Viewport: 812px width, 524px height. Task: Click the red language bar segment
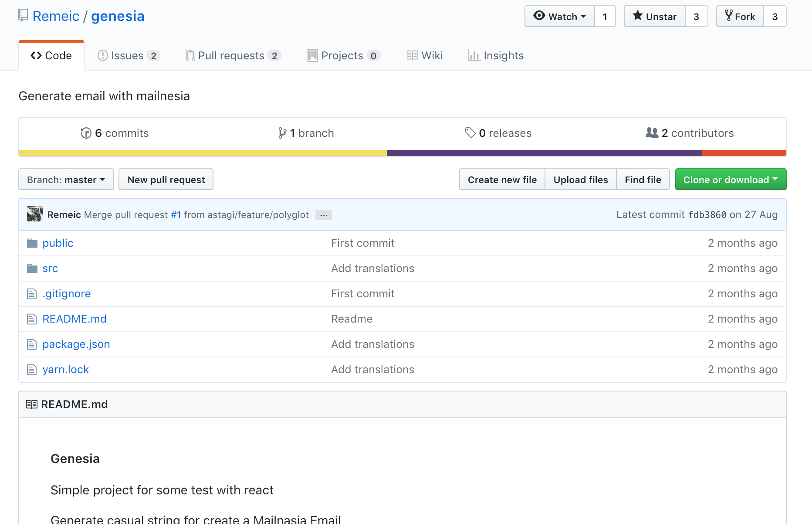[x=744, y=153]
